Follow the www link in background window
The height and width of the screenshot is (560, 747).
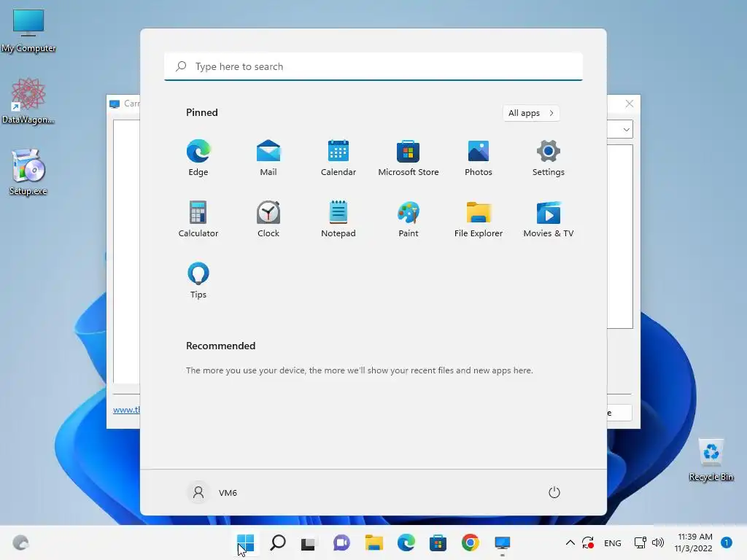(126, 410)
